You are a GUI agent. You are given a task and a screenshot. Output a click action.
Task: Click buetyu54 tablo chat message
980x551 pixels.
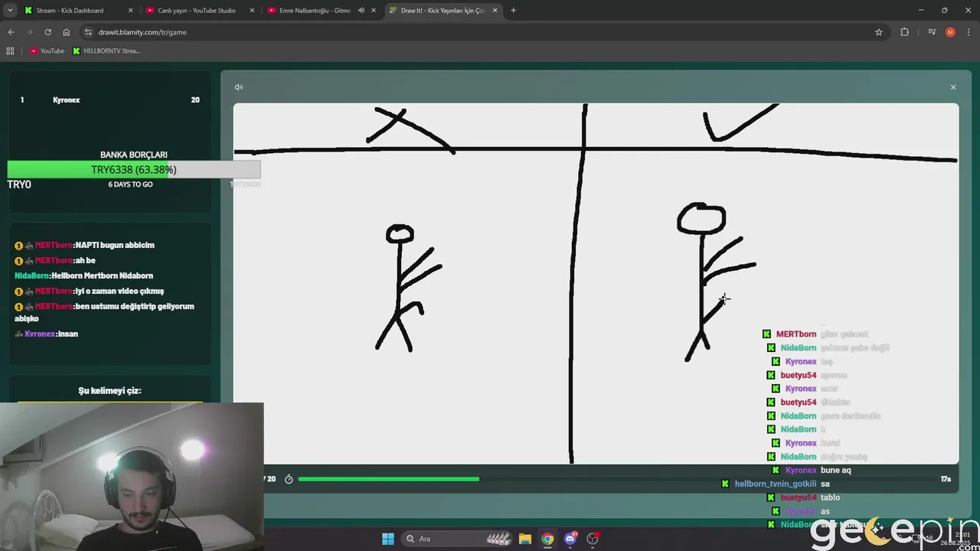pyautogui.click(x=803, y=497)
